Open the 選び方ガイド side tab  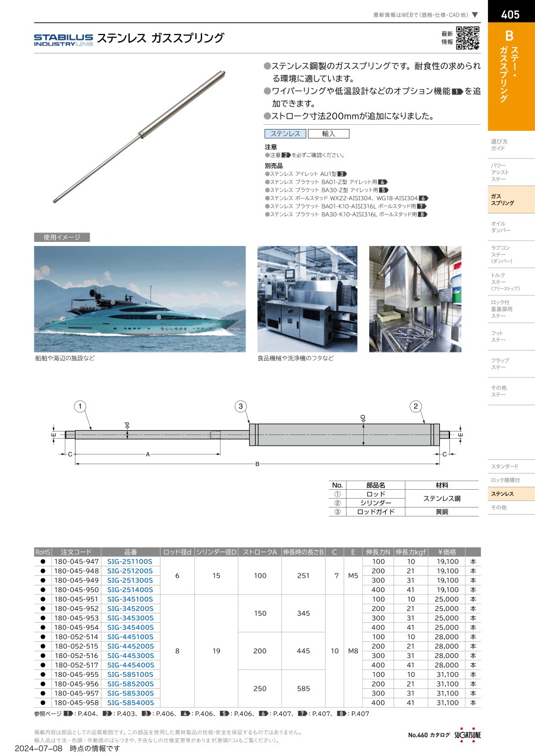(x=511, y=144)
